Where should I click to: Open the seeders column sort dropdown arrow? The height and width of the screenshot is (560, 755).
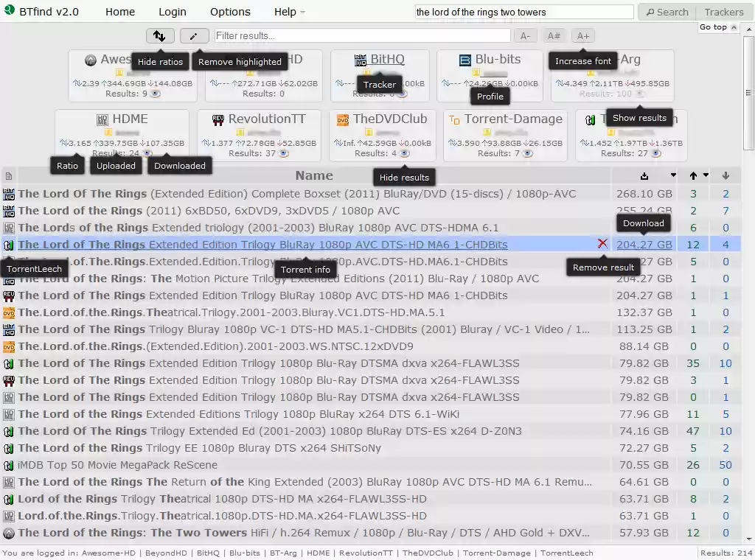point(705,175)
